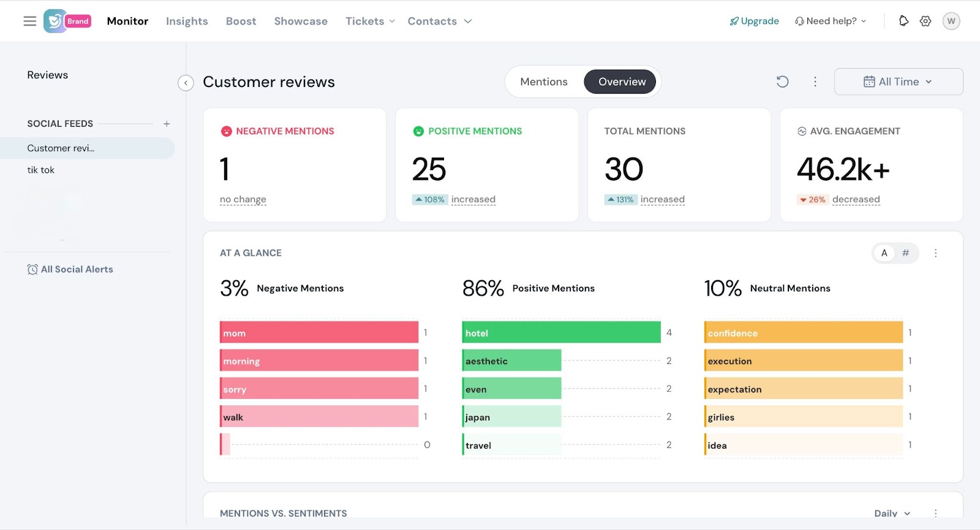Go to the Insights tab
This screenshot has height=530, width=980.
pos(187,21)
